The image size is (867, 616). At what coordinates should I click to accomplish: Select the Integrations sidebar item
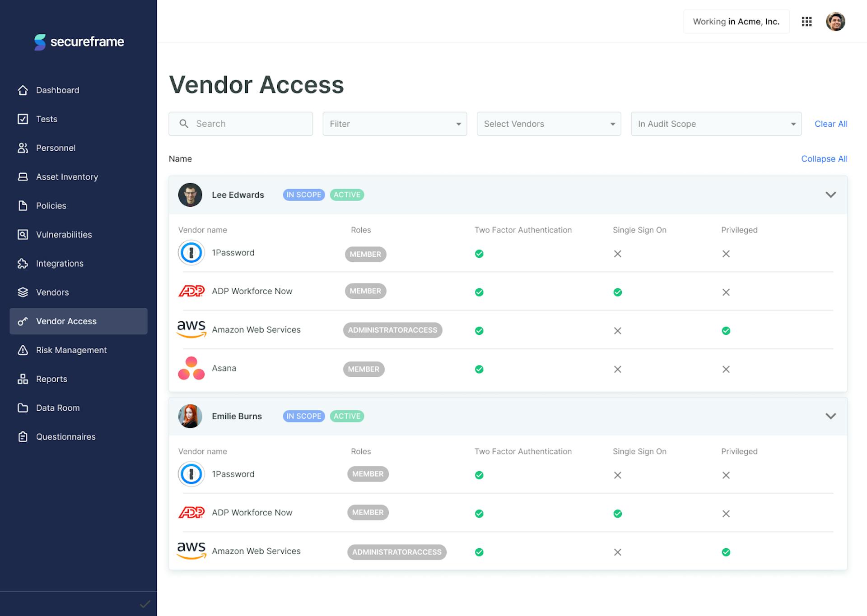coord(59,263)
